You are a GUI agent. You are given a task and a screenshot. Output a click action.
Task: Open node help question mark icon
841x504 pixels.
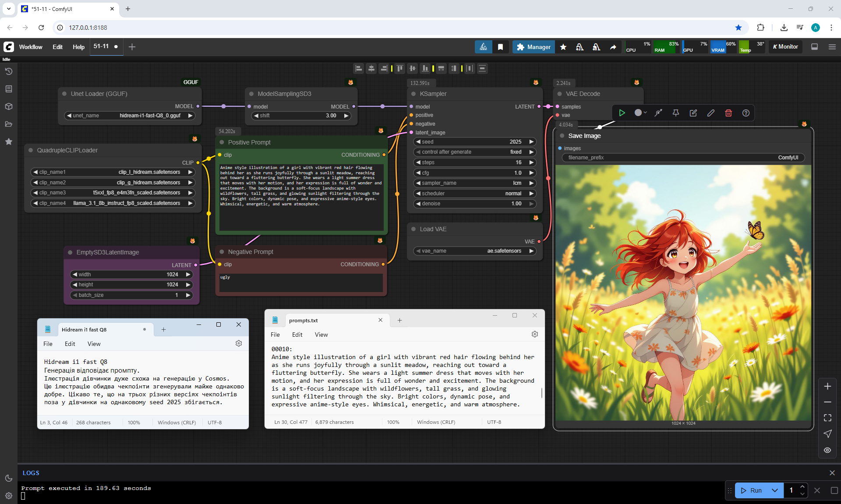point(746,113)
